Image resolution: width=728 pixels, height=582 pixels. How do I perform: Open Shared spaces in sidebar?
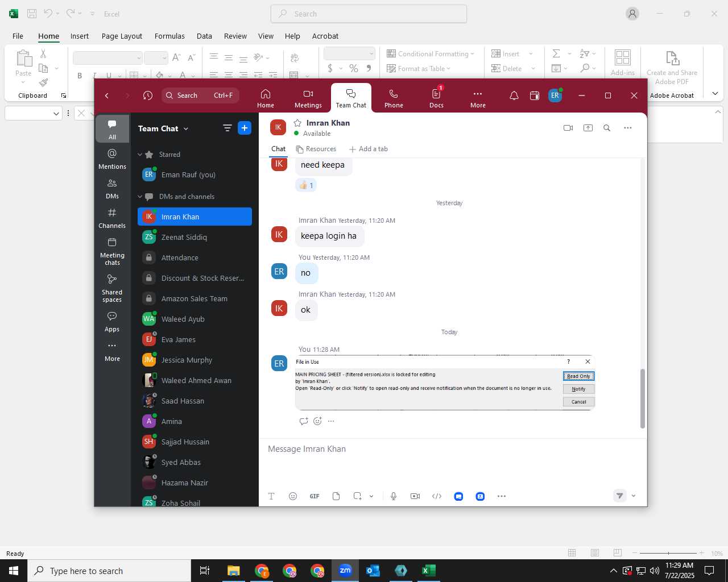(x=112, y=288)
